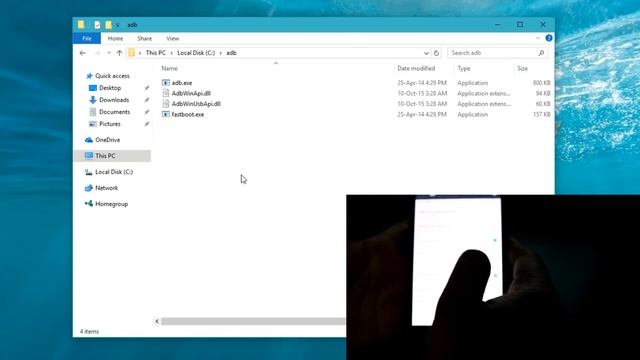
Task: Sort files by Name column
Action: (169, 69)
